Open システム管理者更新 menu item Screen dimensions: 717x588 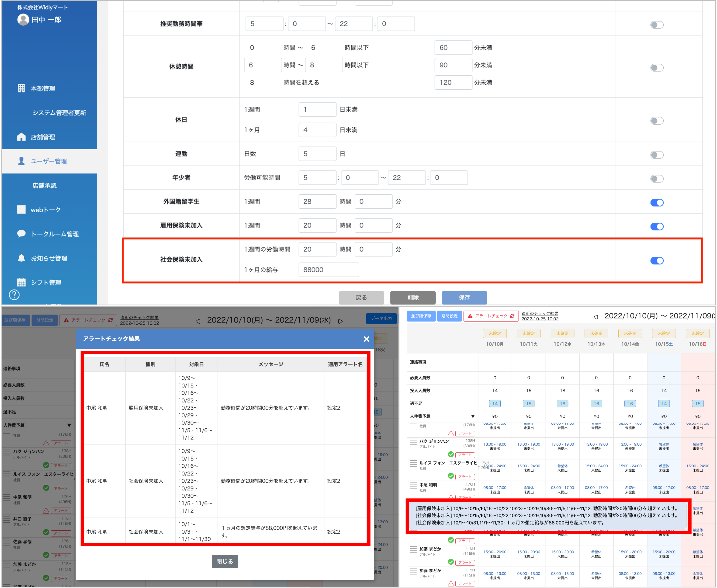point(59,113)
